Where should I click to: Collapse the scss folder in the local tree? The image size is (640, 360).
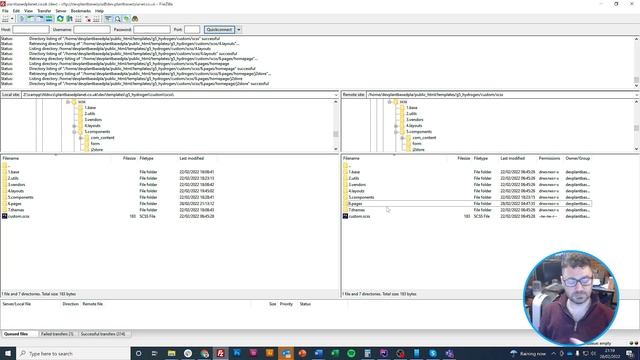click(x=68, y=102)
